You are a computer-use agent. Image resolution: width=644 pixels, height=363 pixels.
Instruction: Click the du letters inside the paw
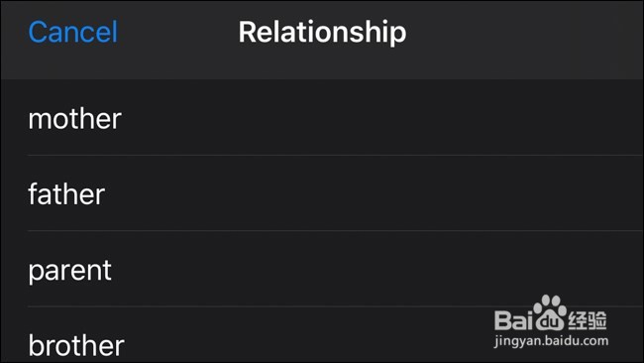[x=550, y=322]
